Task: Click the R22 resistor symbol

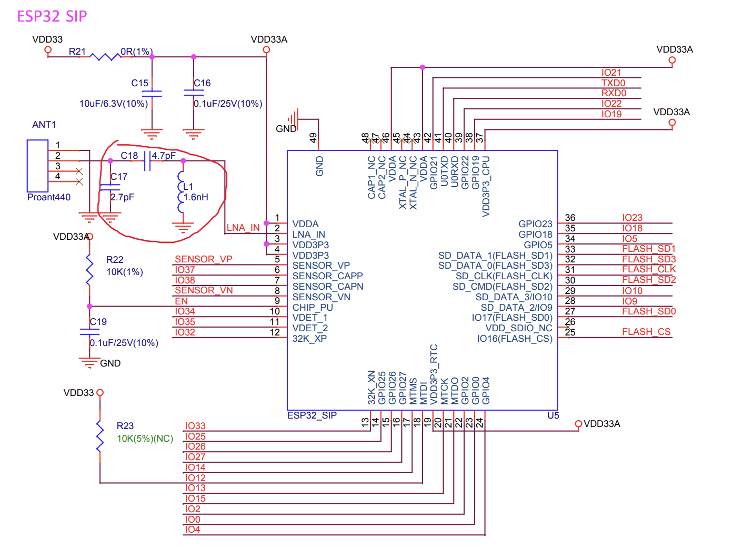Action: (89, 270)
